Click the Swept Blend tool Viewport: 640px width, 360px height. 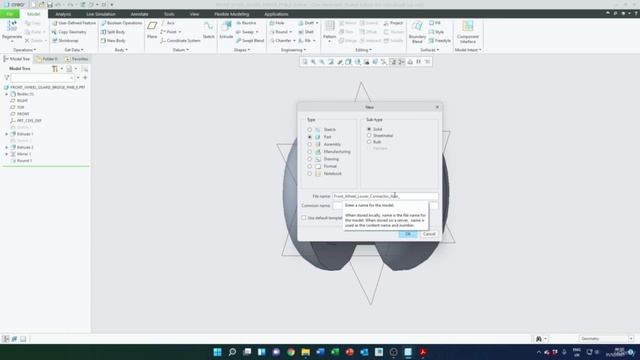(x=250, y=41)
